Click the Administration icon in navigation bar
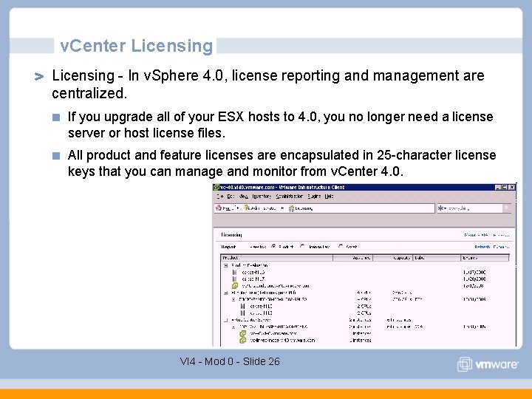This screenshot has height=399, width=532. [247, 208]
